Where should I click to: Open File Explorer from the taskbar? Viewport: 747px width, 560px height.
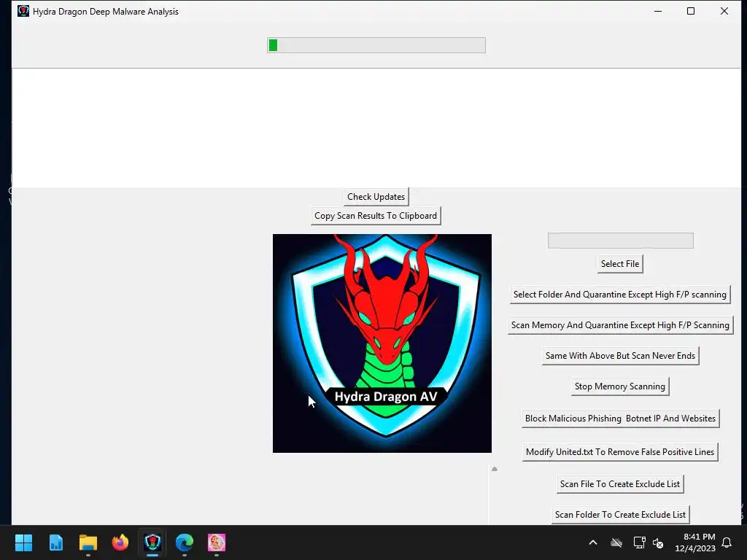[x=88, y=542]
